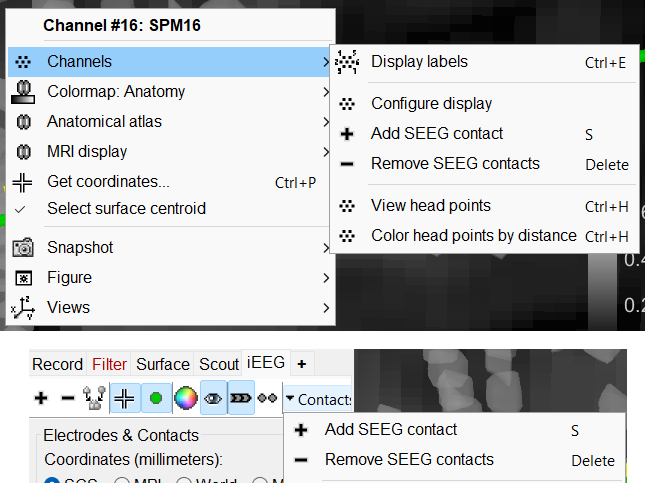Click the green dot contact icon

155,398
